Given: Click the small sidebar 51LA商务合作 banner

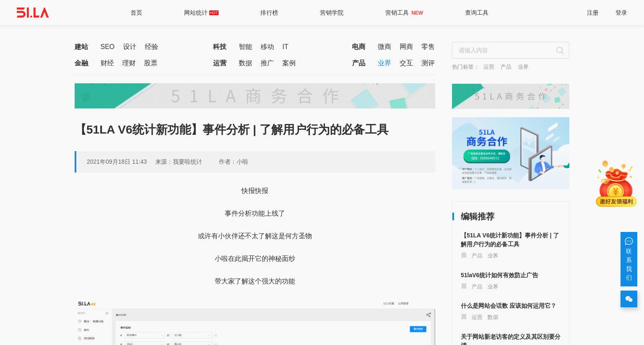Looking at the screenshot, I should (x=511, y=96).
